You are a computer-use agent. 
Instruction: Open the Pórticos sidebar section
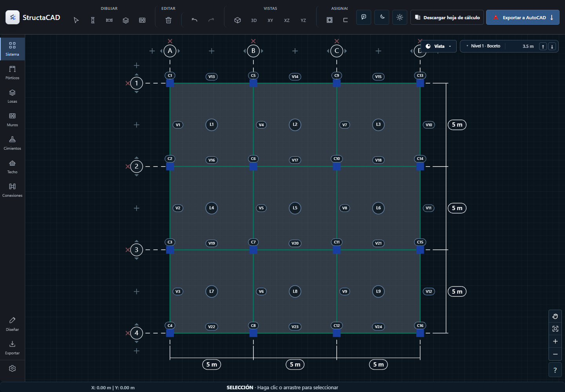point(13,73)
